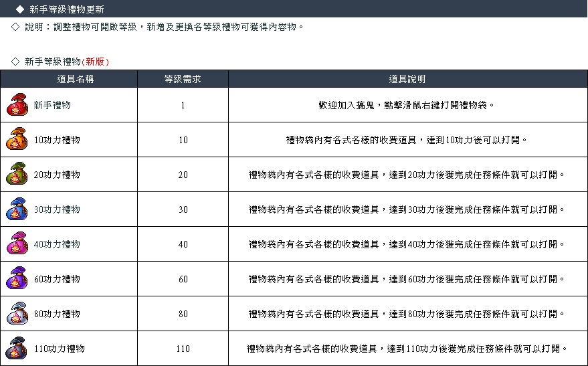Image resolution: width=588 pixels, height=366 pixels.
Task: Click the 說明 adjustment note line
Action: [x=165, y=27]
